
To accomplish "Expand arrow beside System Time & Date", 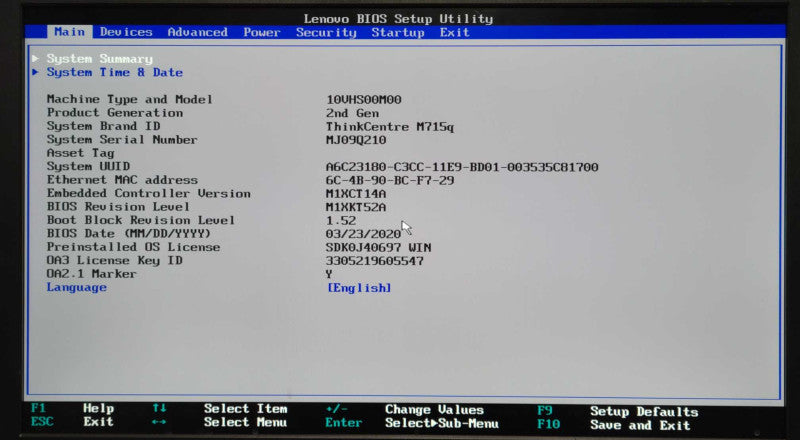I will coord(35,72).
